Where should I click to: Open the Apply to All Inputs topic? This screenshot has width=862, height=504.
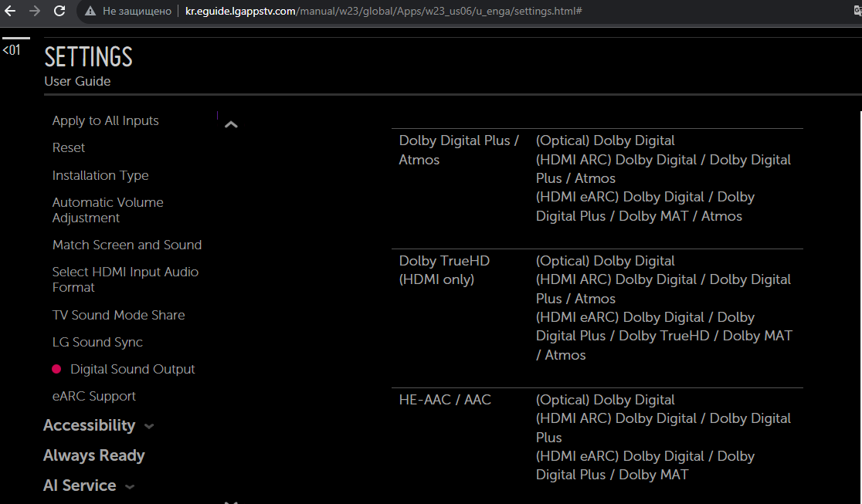105,120
